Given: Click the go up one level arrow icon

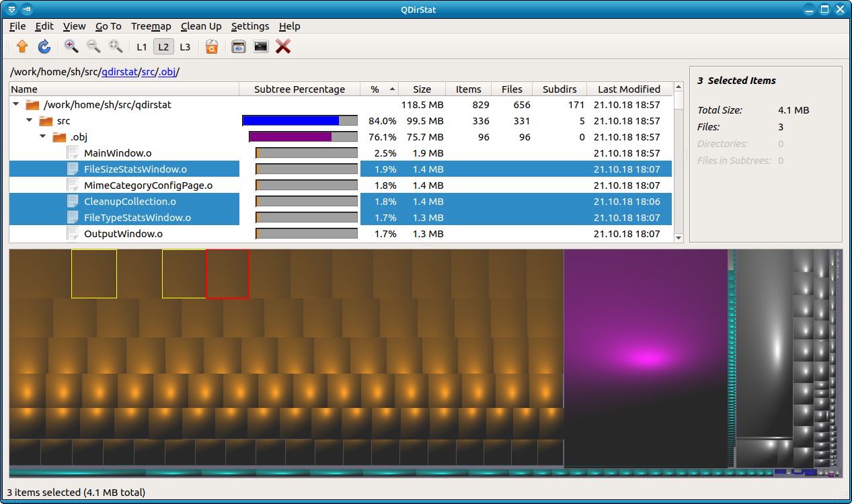Looking at the screenshot, I should coord(22,46).
